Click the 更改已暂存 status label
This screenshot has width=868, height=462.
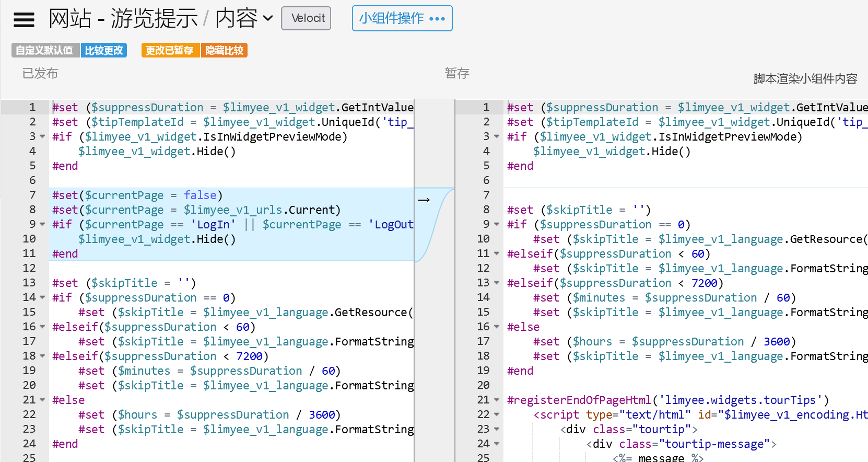click(170, 50)
